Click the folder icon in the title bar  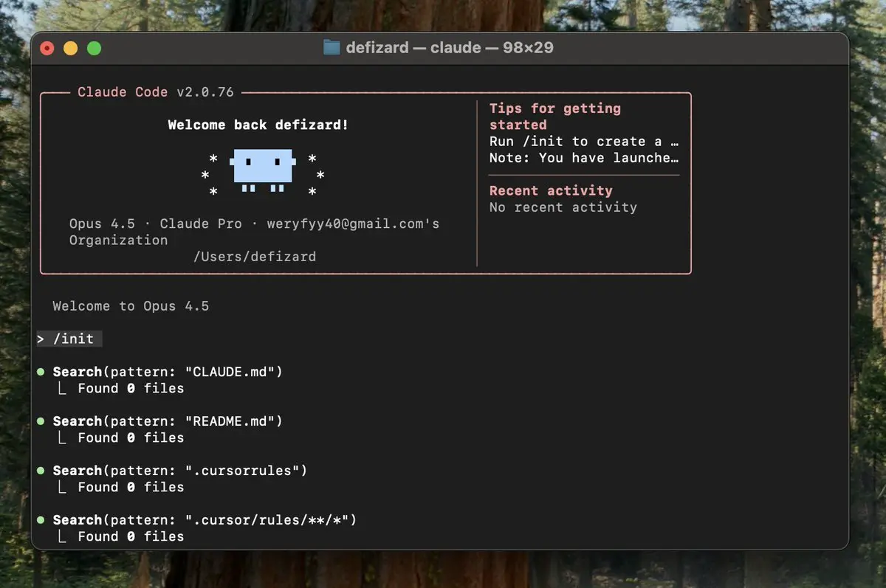point(332,48)
